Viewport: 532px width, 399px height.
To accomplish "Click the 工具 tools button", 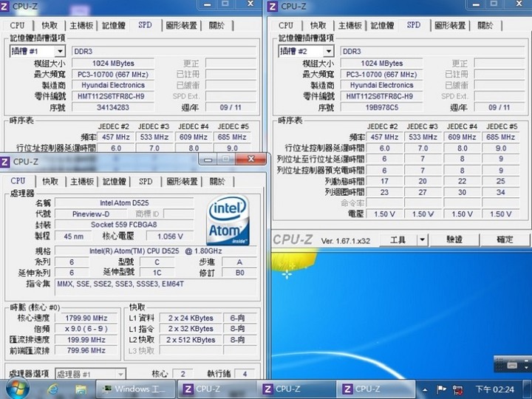I will tap(398, 240).
